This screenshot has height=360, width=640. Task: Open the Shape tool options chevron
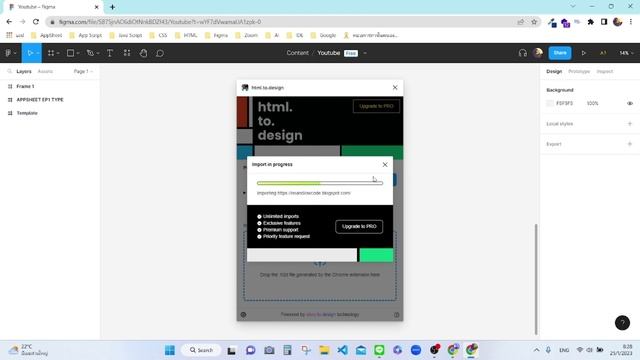pos(78,53)
